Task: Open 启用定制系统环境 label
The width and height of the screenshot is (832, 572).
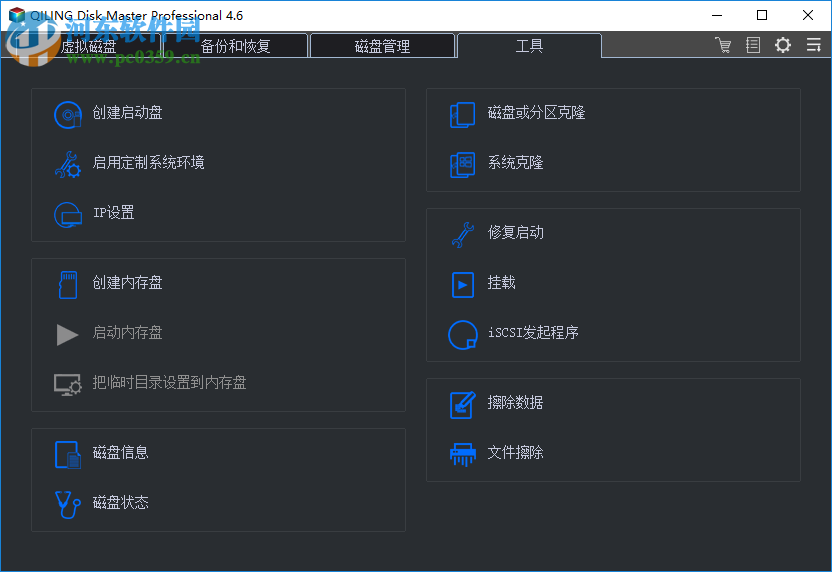Action: [149, 162]
